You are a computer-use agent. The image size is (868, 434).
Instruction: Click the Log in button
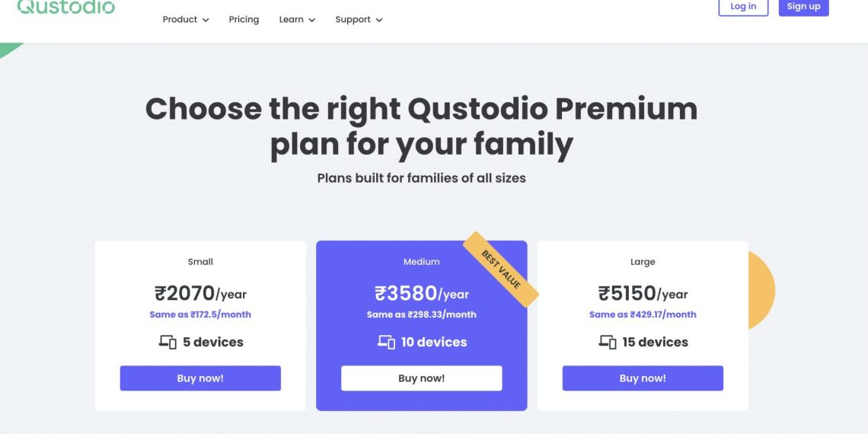tap(743, 7)
